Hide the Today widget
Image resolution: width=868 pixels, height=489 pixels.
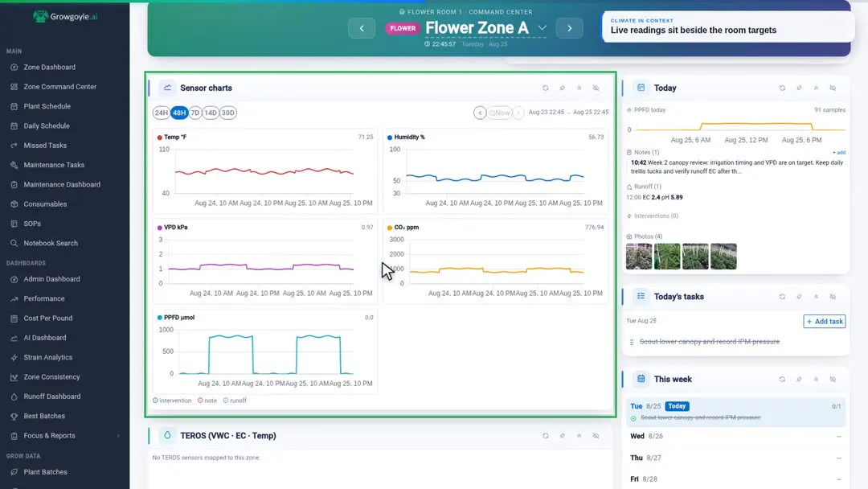point(833,88)
